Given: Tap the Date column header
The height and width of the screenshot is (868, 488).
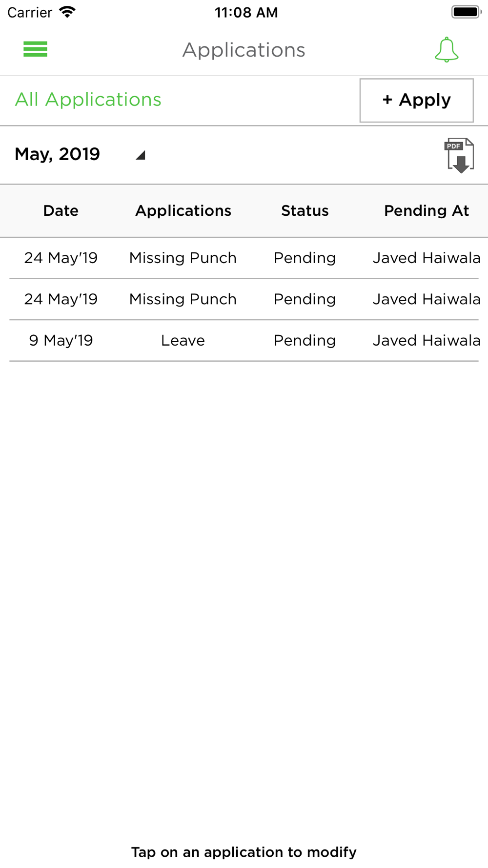Looking at the screenshot, I should [61, 211].
